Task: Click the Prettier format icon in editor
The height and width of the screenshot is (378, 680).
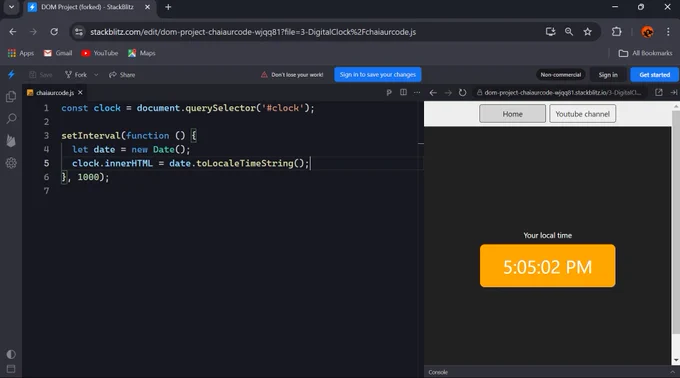Action: pos(389,92)
